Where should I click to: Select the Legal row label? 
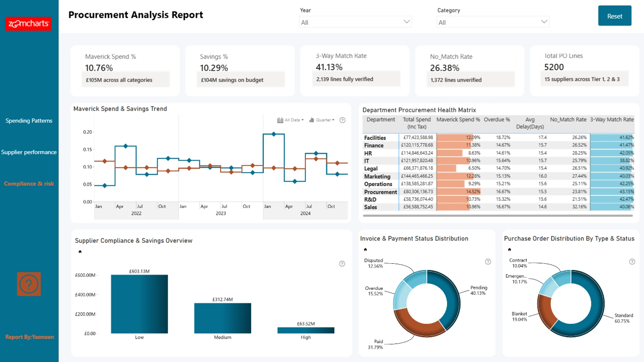[371, 169]
